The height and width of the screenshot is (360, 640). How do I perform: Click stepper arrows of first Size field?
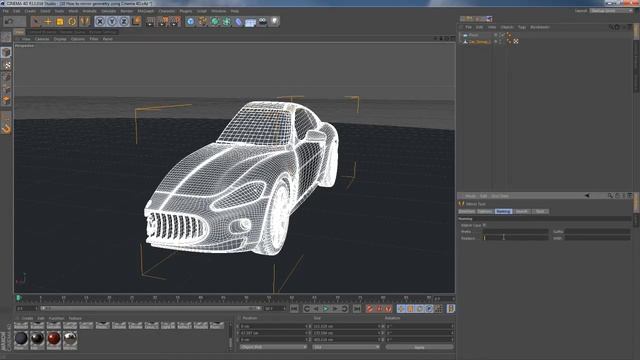[380, 327]
